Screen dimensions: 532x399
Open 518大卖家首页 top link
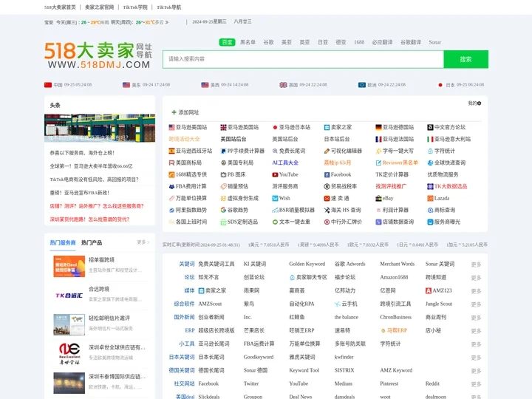[60, 7]
